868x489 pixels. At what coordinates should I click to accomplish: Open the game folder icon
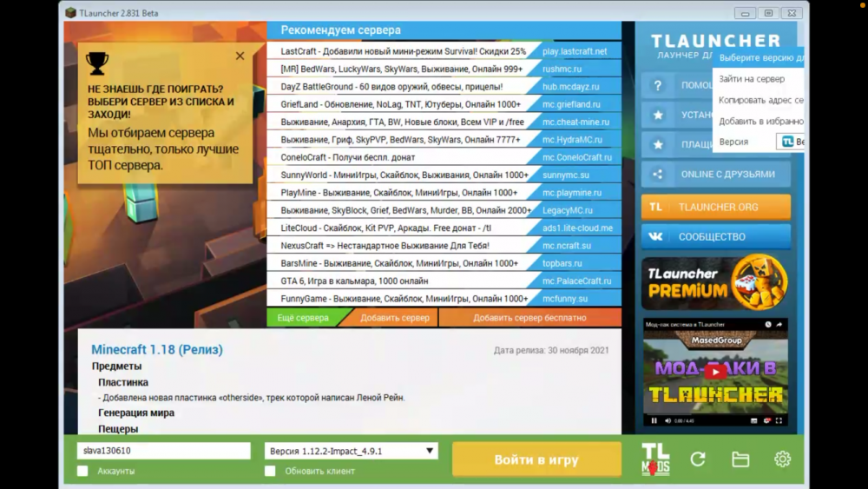click(x=740, y=459)
